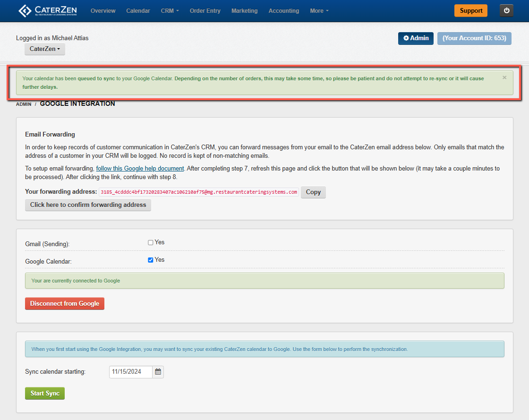Click the Google Integration breadcrumb heading

point(77,103)
